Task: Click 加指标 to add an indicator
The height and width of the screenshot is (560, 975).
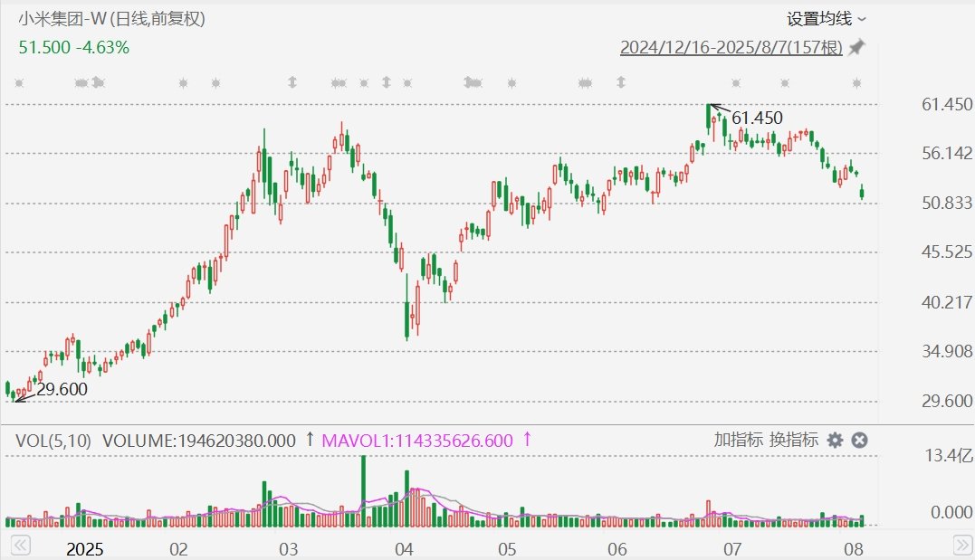Action: (x=738, y=441)
